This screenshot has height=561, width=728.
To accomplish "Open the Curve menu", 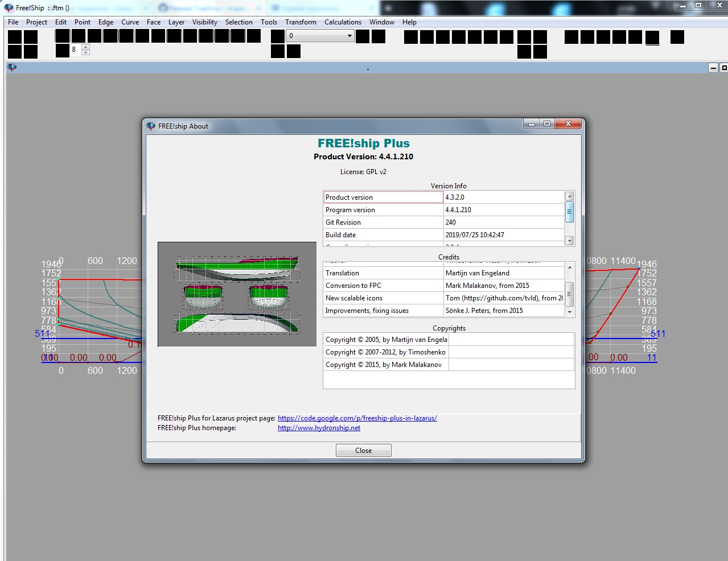I will click(x=130, y=22).
